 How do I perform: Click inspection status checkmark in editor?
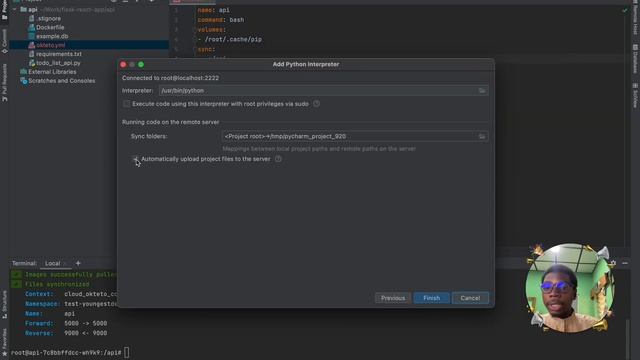tap(624, 10)
